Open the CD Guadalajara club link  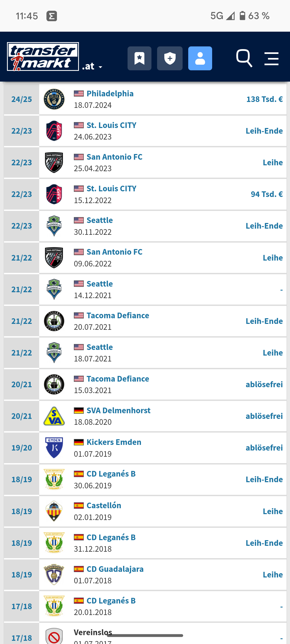coord(115,569)
